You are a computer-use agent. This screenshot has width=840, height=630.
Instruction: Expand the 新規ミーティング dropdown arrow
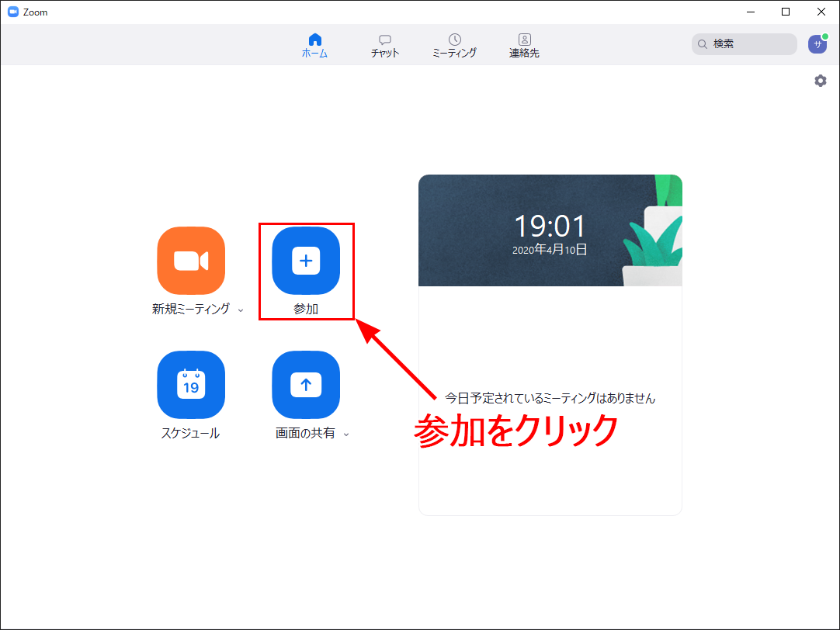click(241, 310)
